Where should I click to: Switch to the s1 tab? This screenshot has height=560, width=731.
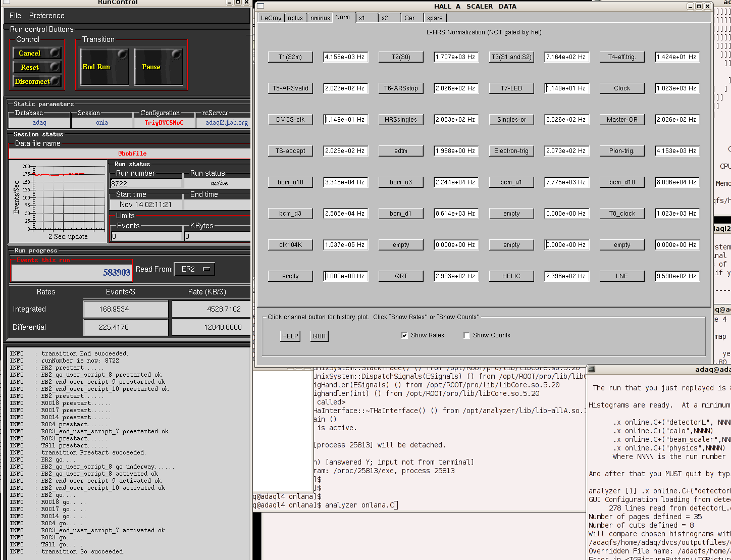[x=367, y=18]
